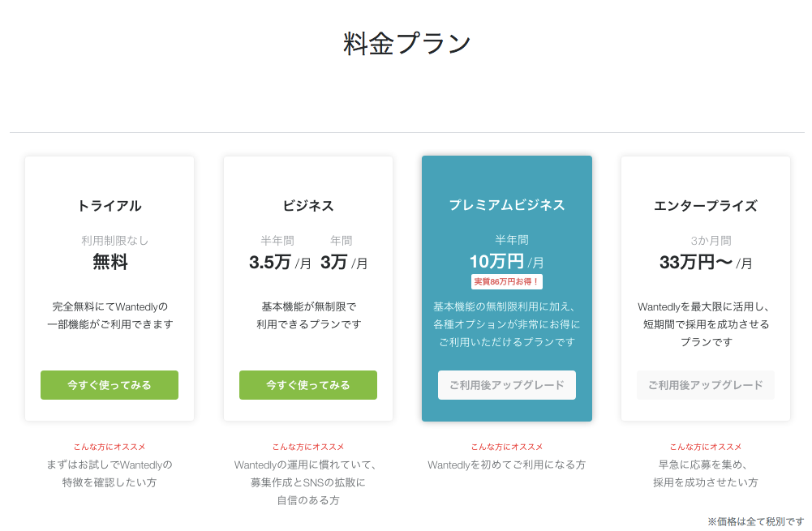Click こんな方にオススメ under ビジネス card

click(308, 447)
